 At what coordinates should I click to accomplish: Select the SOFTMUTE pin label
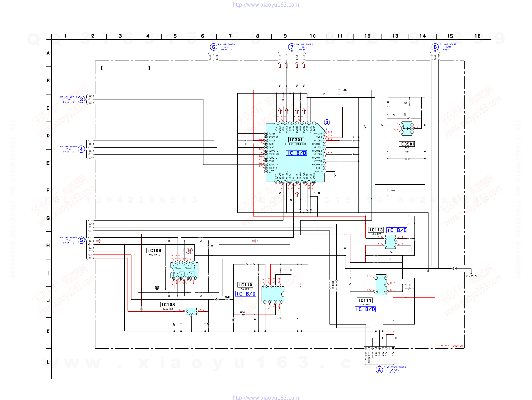pyautogui.click(x=274, y=154)
